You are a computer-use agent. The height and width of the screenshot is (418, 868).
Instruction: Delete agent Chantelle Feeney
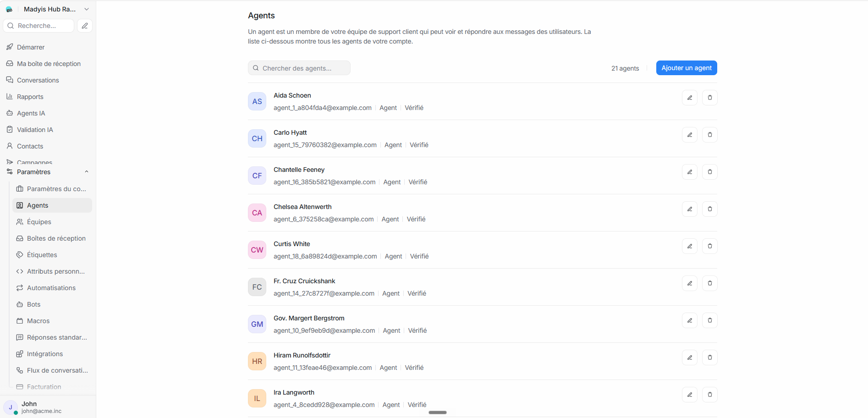710,172
